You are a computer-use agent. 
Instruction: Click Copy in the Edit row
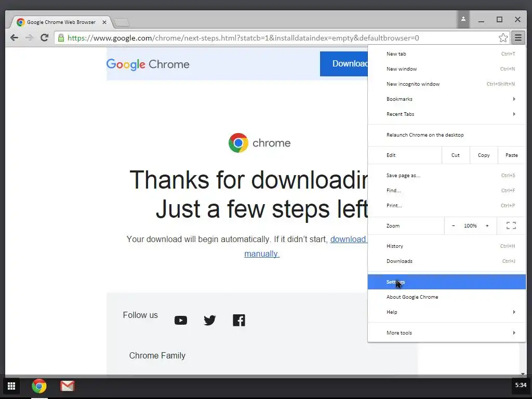484,155
